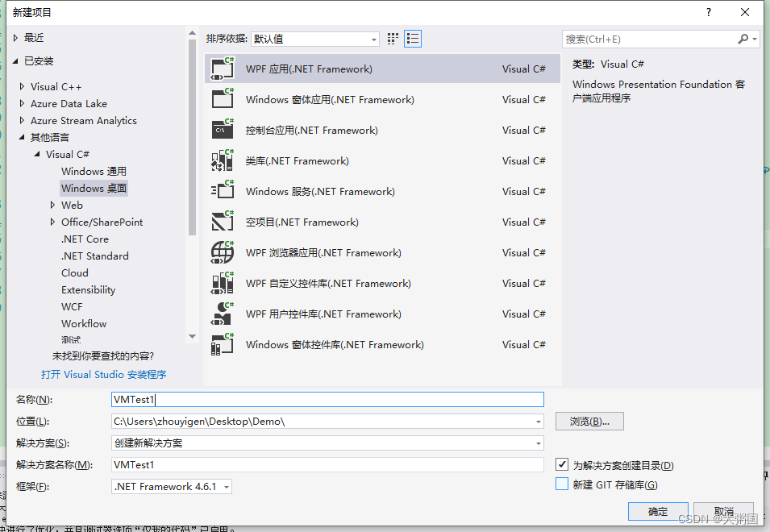Click the WPF 浏览器应用 globe icon

click(223, 252)
